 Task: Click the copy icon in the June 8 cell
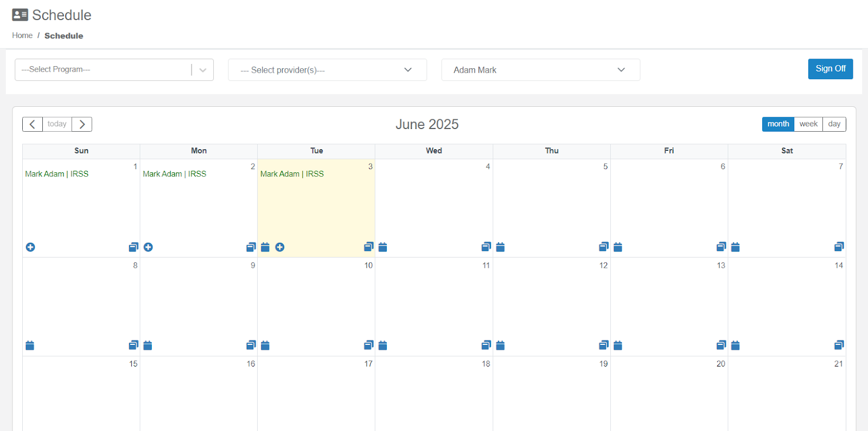point(133,345)
